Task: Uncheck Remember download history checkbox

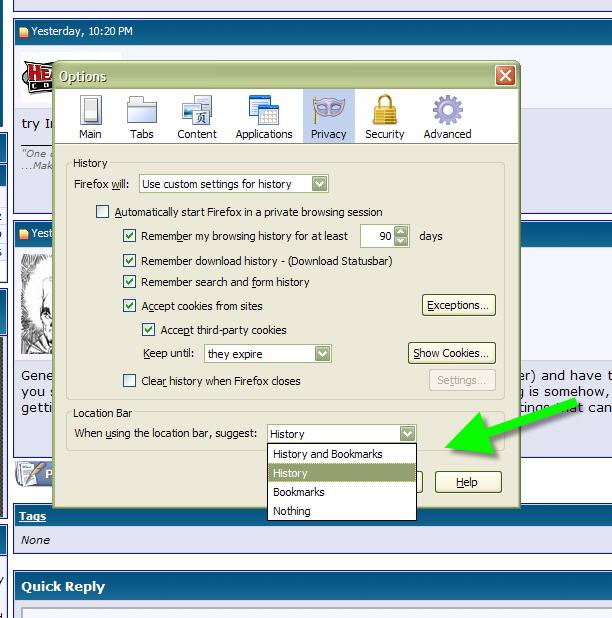Action: point(129,261)
